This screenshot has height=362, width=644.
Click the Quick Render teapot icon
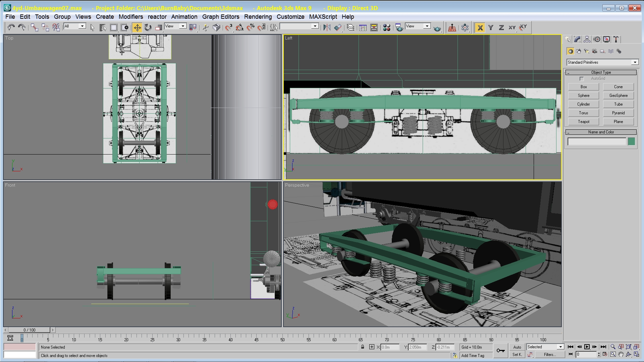(x=437, y=28)
